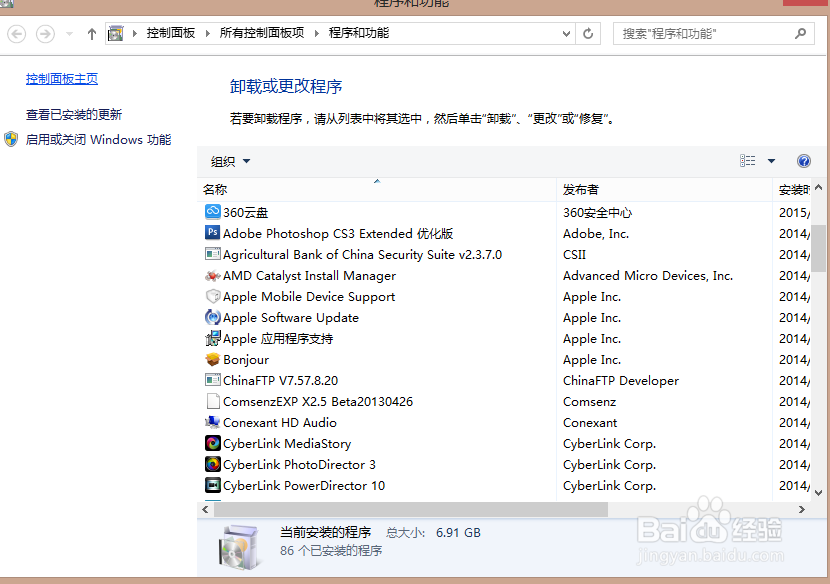Expand the arrow after 所有控制面板项 breadcrumb
The height and width of the screenshot is (584, 830).
click(317, 33)
